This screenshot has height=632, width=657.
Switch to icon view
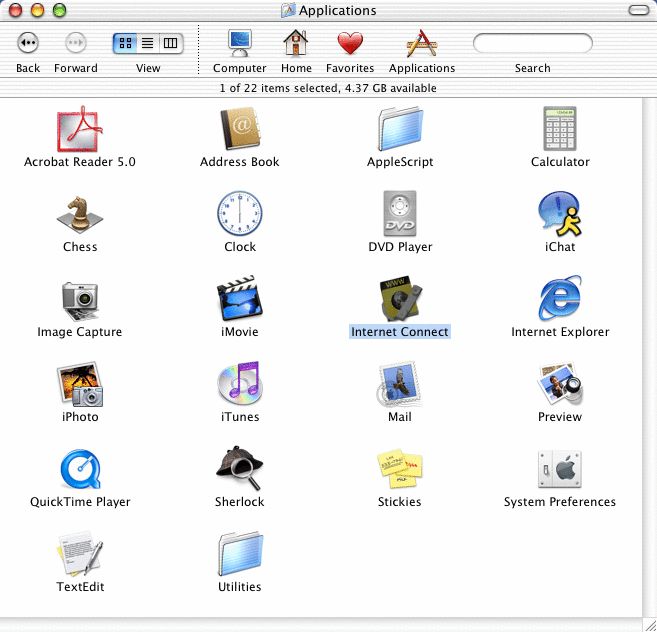[x=125, y=43]
